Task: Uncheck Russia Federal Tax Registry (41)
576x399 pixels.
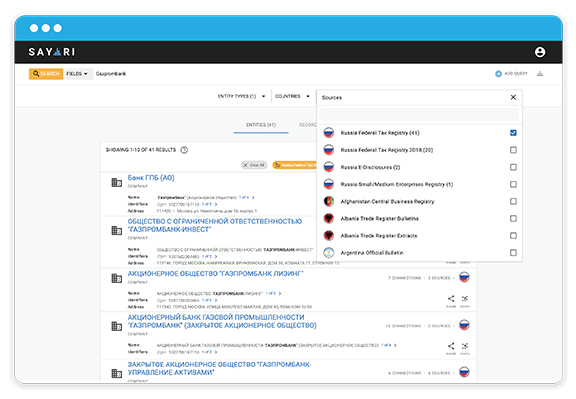Action: (513, 133)
